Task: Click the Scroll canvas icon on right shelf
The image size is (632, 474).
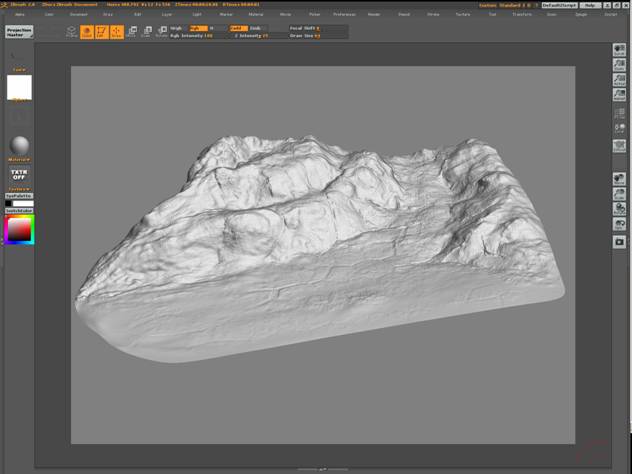Action: pos(620,50)
